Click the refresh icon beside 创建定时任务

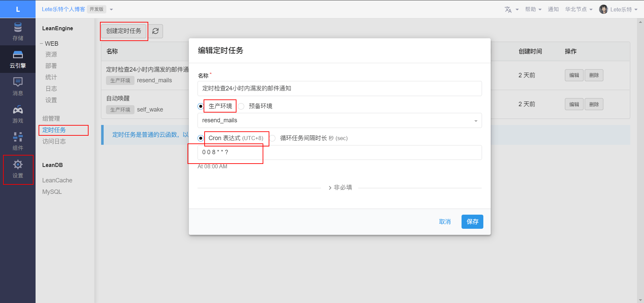(155, 31)
